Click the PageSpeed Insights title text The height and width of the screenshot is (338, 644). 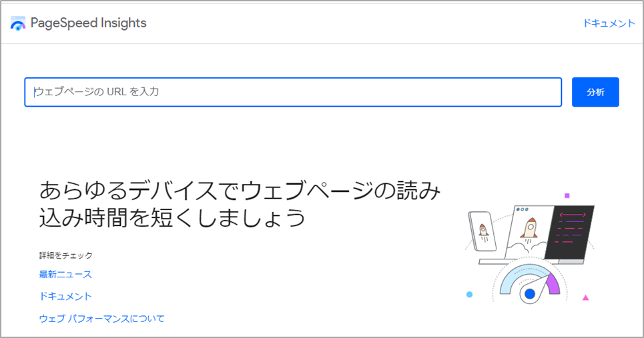coord(88,23)
